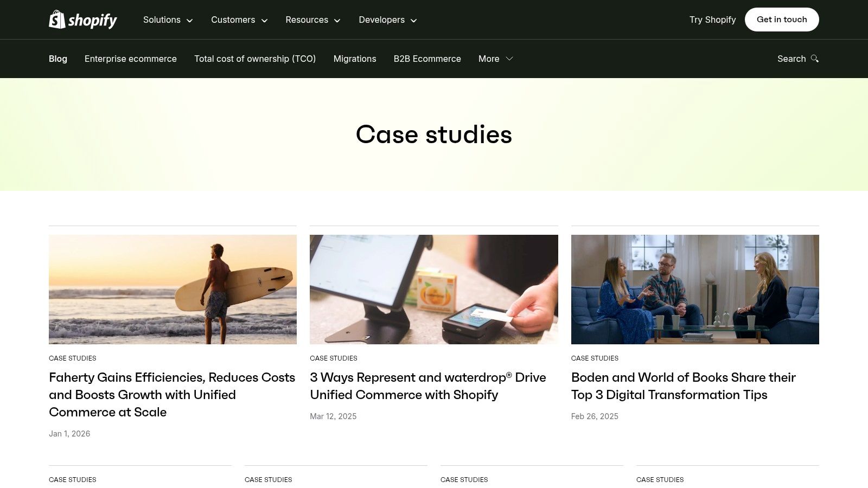Open Total cost of ownership (TCO)
The width and height of the screenshot is (868, 488).
point(255,59)
